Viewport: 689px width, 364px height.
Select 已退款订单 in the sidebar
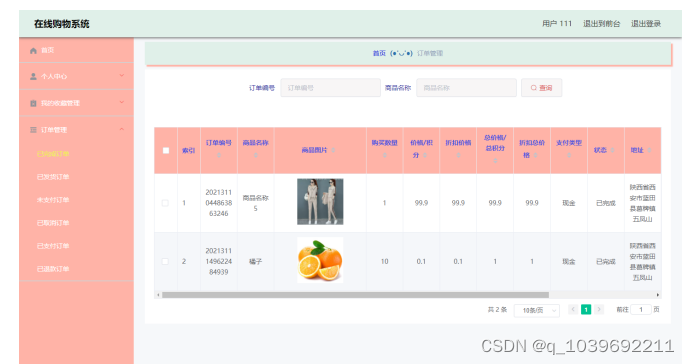(53, 269)
